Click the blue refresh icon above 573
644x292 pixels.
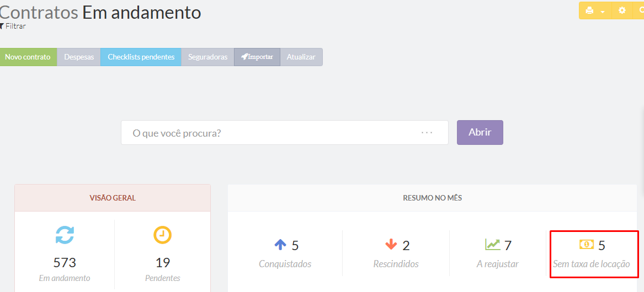(65, 235)
